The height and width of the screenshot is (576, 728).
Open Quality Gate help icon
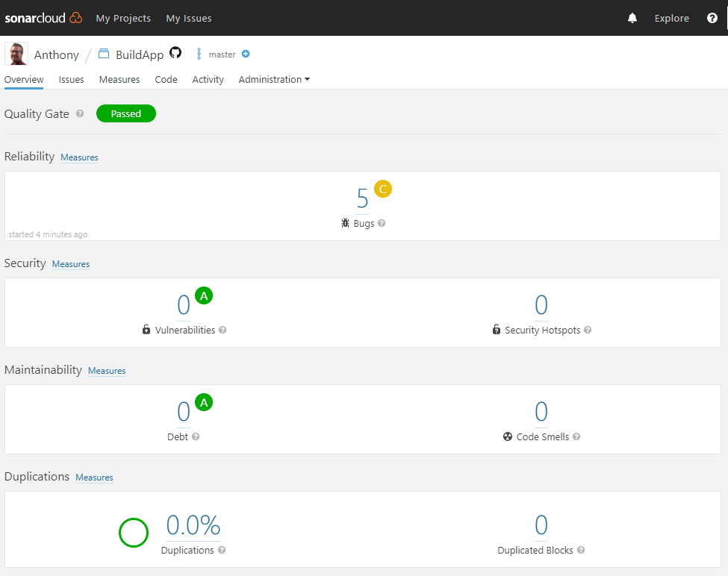[x=80, y=113]
